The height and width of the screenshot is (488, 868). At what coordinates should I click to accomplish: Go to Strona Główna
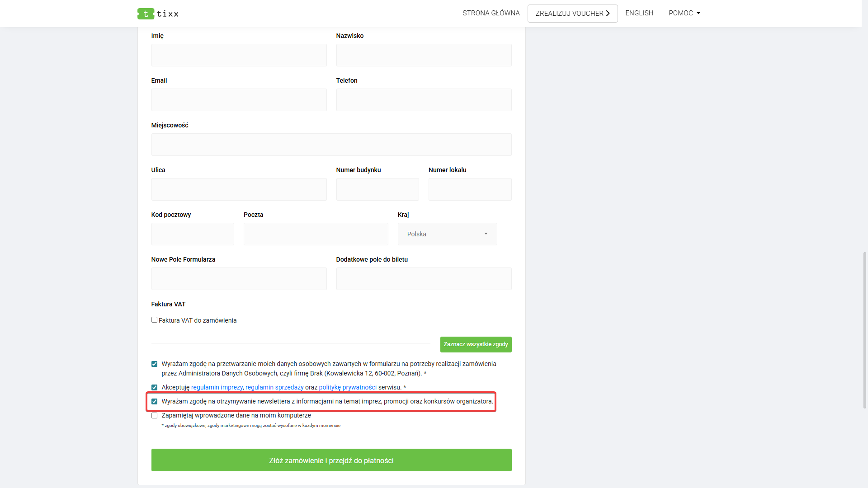(491, 13)
